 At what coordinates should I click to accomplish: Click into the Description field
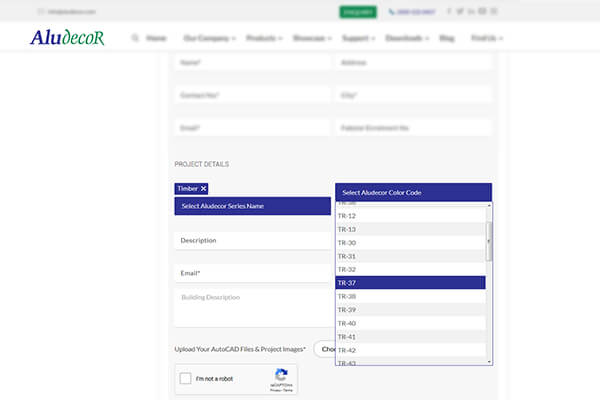(252, 240)
